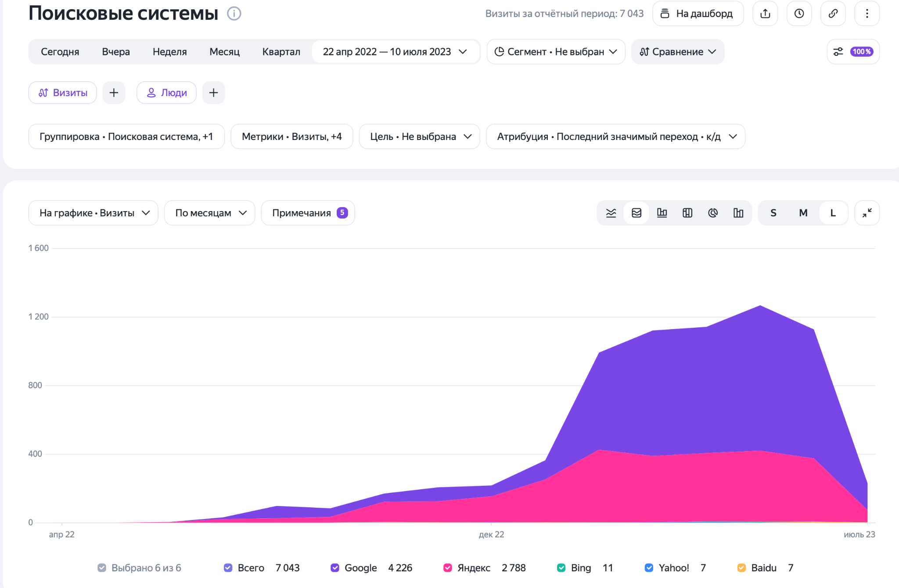Copy report link via chain icon
The image size is (899, 588).
[833, 14]
